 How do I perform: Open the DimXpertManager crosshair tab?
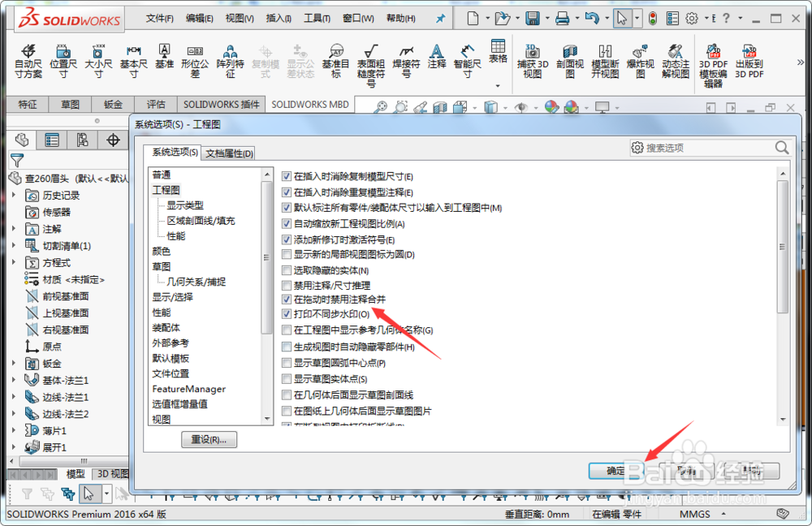point(113,140)
